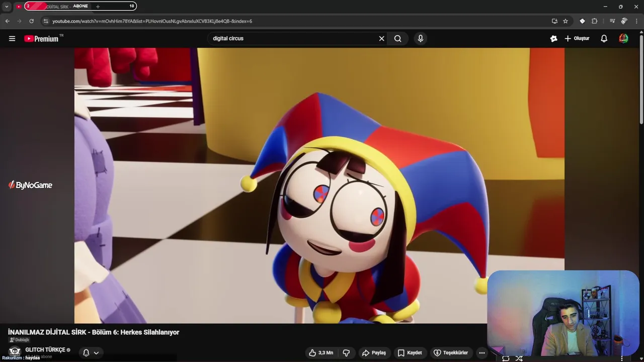
Task: Toggle playlist loop icon
Action: tap(506, 358)
